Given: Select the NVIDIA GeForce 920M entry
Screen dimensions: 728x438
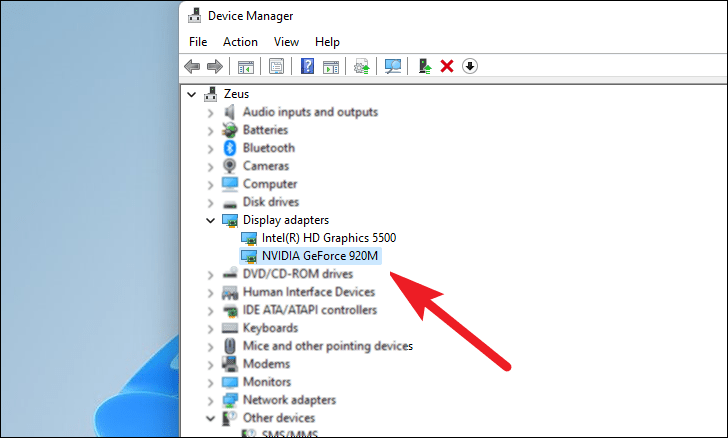Looking at the screenshot, I should pos(319,256).
